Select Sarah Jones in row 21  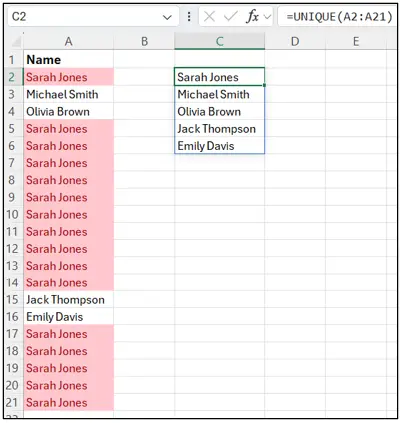68,402
